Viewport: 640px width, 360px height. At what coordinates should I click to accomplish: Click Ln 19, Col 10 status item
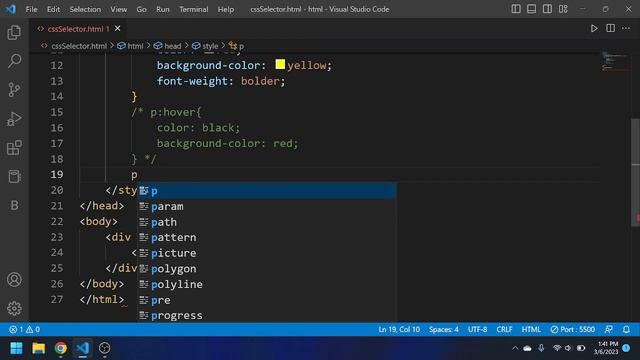(x=399, y=329)
